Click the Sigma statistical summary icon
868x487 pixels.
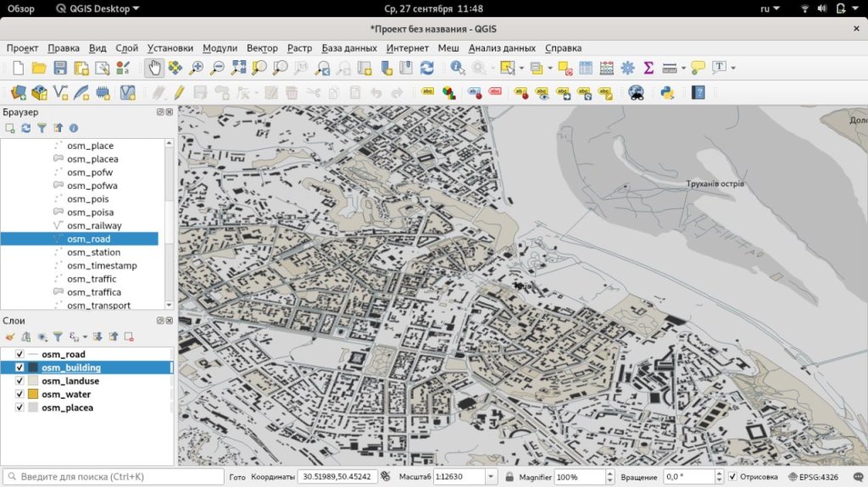point(648,68)
